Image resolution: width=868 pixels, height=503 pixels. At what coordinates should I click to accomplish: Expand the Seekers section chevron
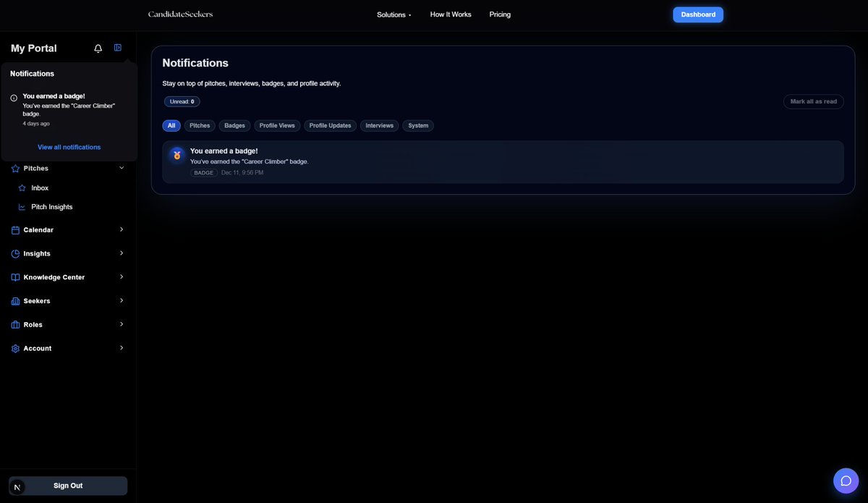(x=122, y=300)
